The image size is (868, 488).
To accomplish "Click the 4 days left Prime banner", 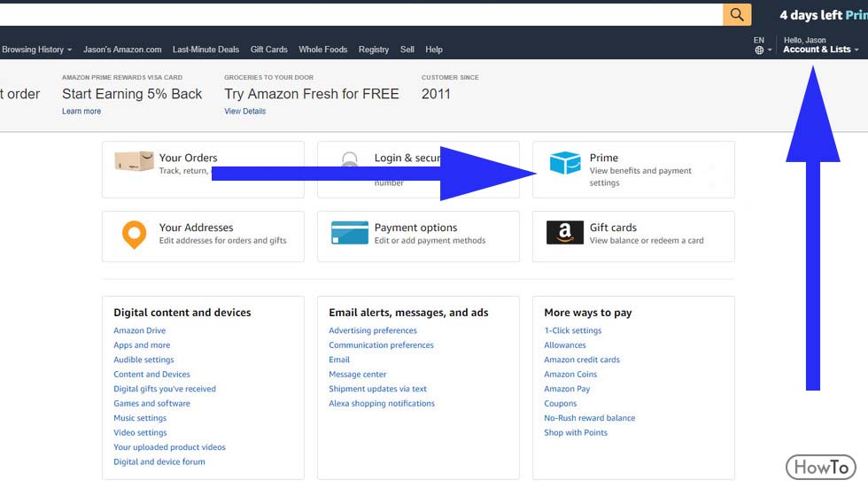I will coord(823,15).
